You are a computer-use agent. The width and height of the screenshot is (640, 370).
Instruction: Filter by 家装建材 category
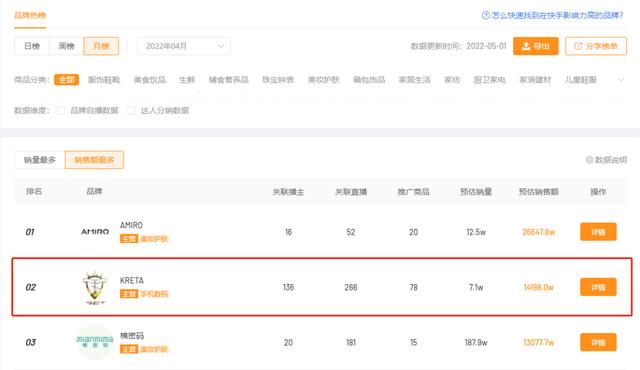pyautogui.click(x=535, y=80)
